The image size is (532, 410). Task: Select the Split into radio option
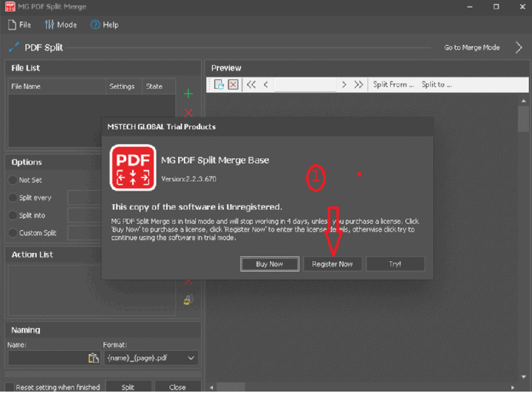[x=12, y=215]
